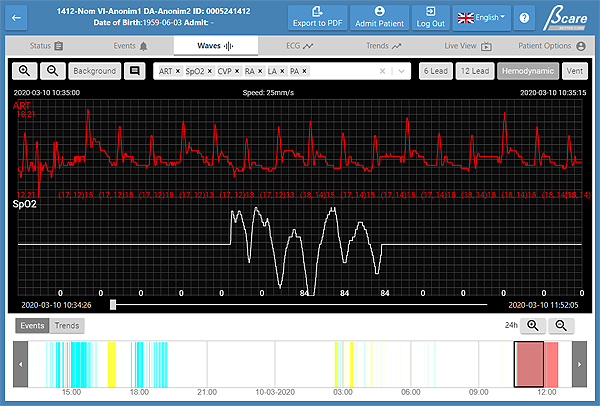Click the slider end time 2020-03-10 11:52:05

[x=543, y=305]
